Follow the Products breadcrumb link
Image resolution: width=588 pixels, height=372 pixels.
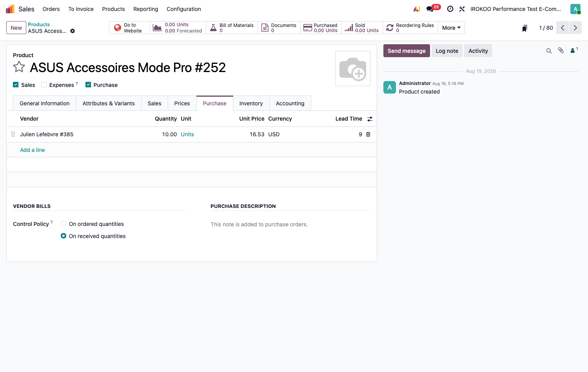[39, 24]
